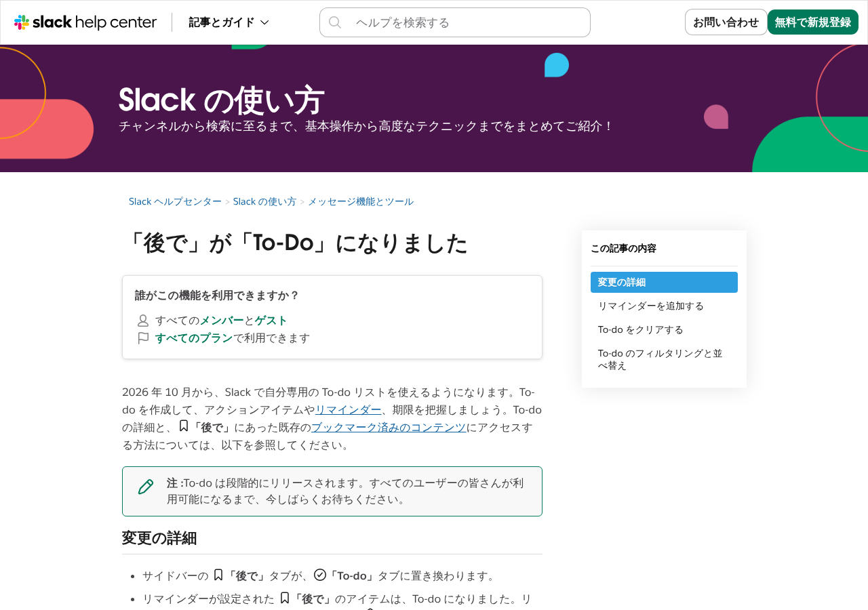Click the お問い合わせ button
The width and height of the screenshot is (868, 610).
click(726, 22)
